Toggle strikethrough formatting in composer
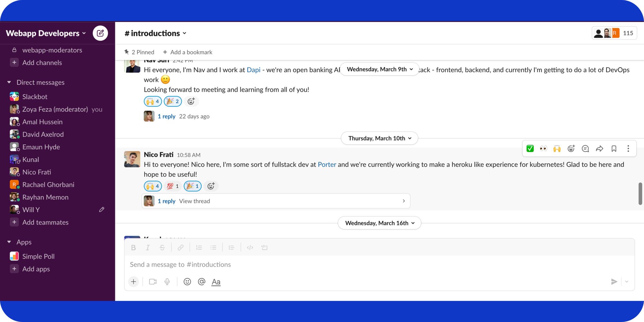644x322 pixels. (162, 248)
